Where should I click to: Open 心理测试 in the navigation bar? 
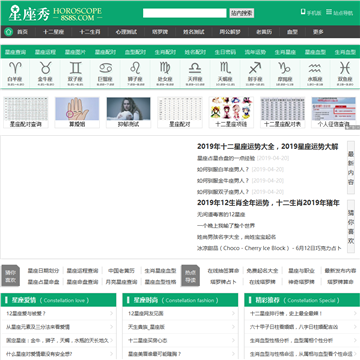[126, 32]
